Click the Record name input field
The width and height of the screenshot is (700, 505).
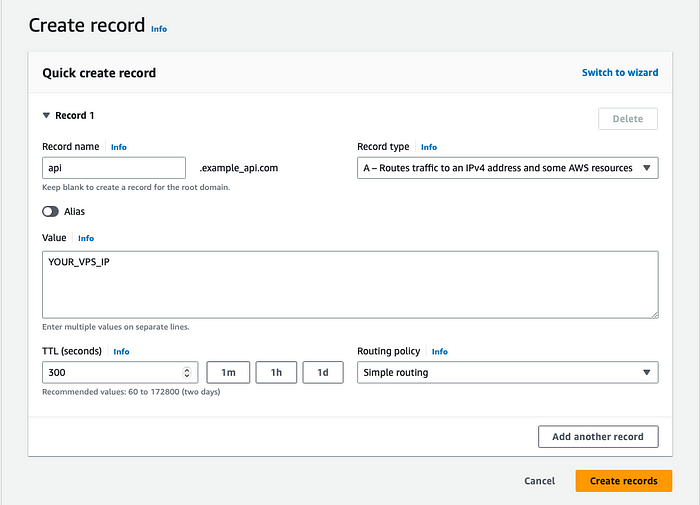[x=114, y=168]
